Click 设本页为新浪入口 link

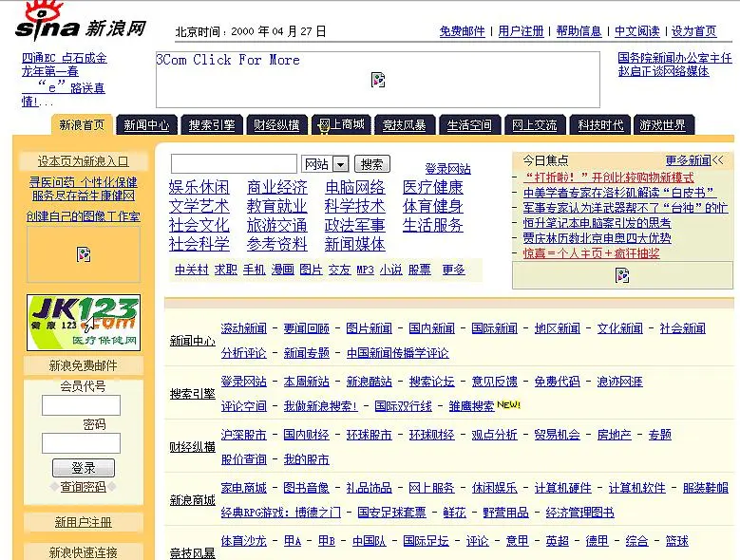click(83, 161)
